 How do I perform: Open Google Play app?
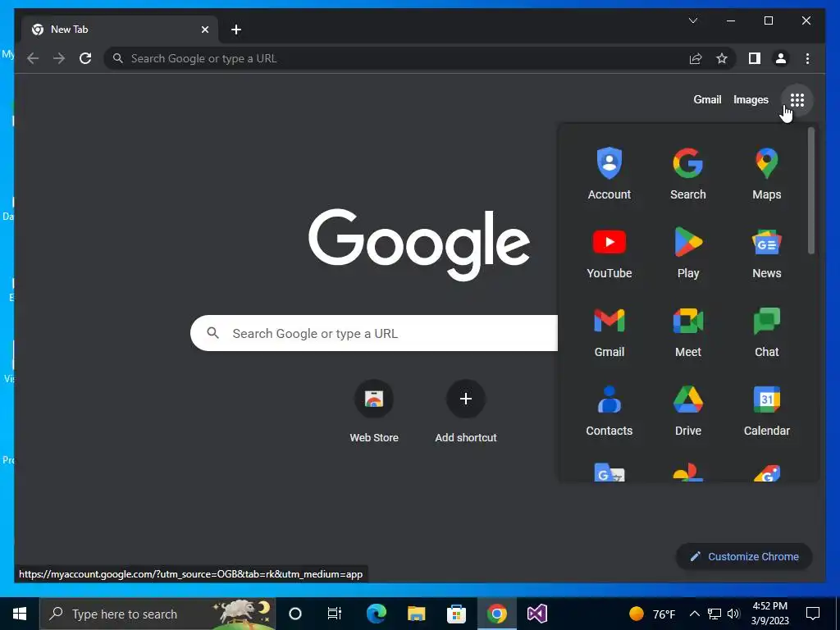point(688,253)
